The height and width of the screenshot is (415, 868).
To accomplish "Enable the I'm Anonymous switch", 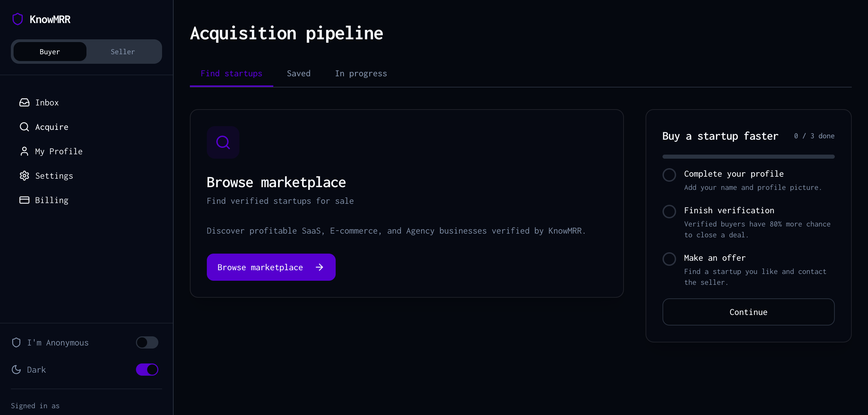I will pos(147,342).
